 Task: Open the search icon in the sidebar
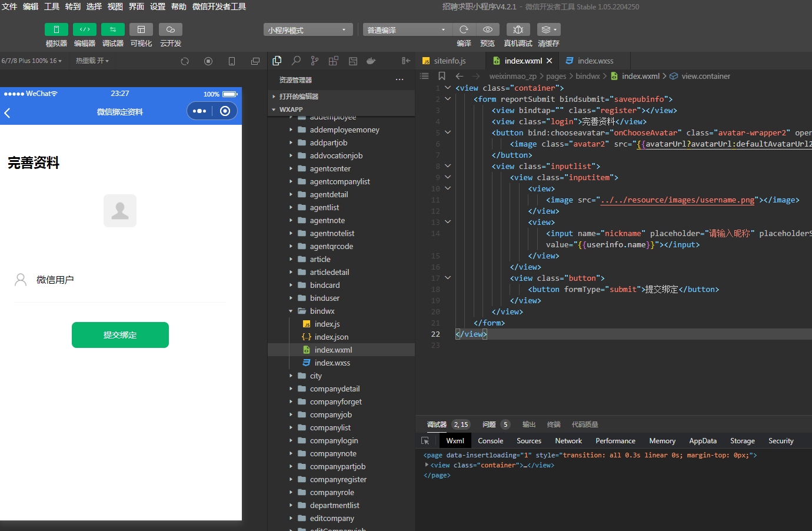tap(296, 61)
